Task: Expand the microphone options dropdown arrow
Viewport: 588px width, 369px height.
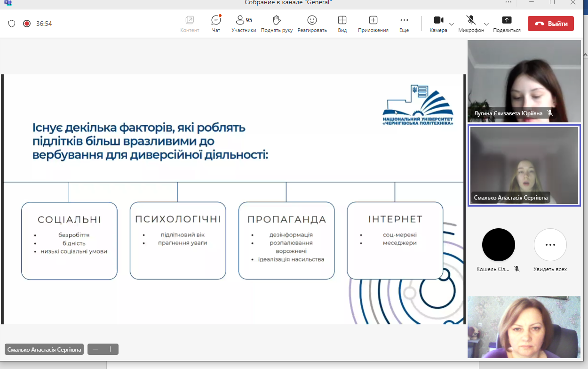Action: tap(486, 24)
